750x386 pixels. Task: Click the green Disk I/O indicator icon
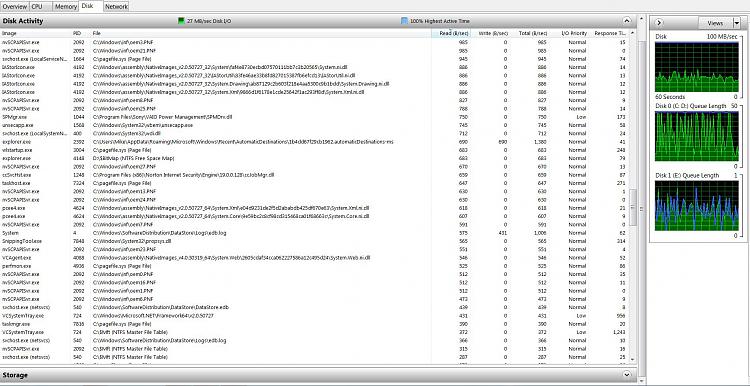click(x=181, y=21)
